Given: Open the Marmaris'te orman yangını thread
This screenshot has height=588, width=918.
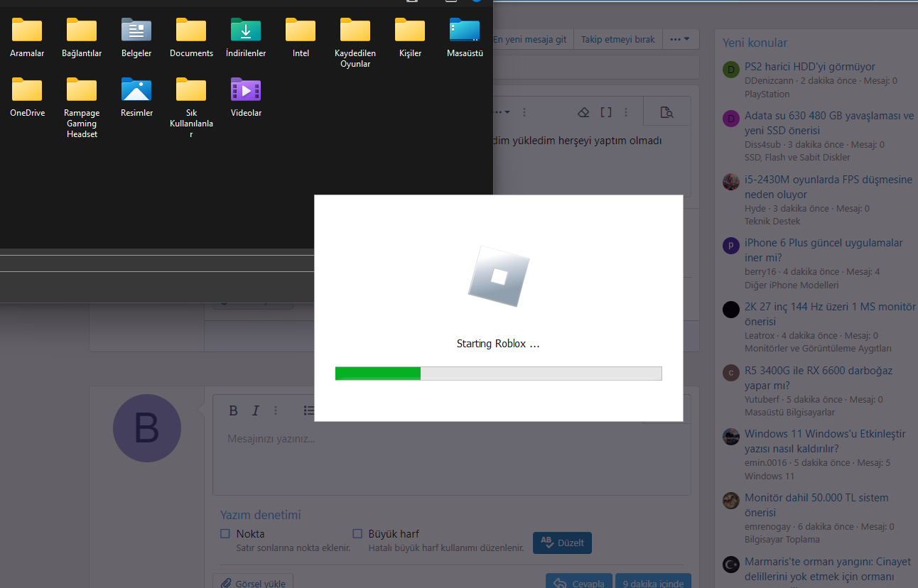Looking at the screenshot, I should 828,568.
